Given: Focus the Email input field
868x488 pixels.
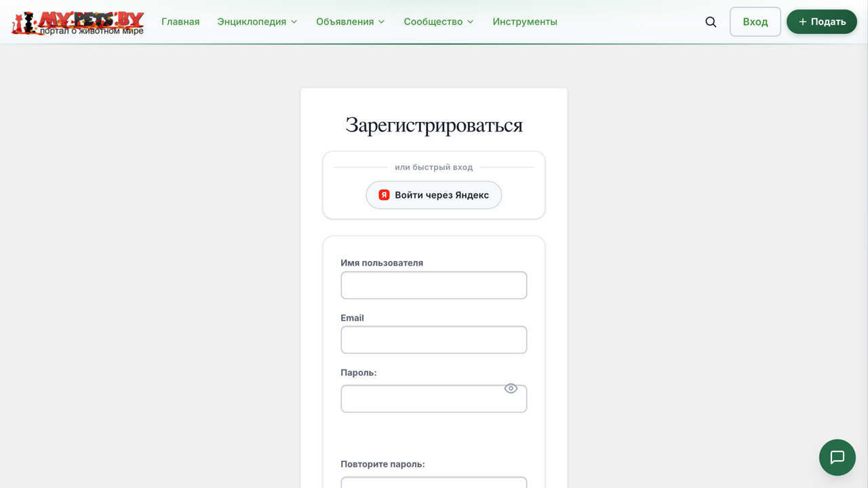Looking at the screenshot, I should point(434,340).
